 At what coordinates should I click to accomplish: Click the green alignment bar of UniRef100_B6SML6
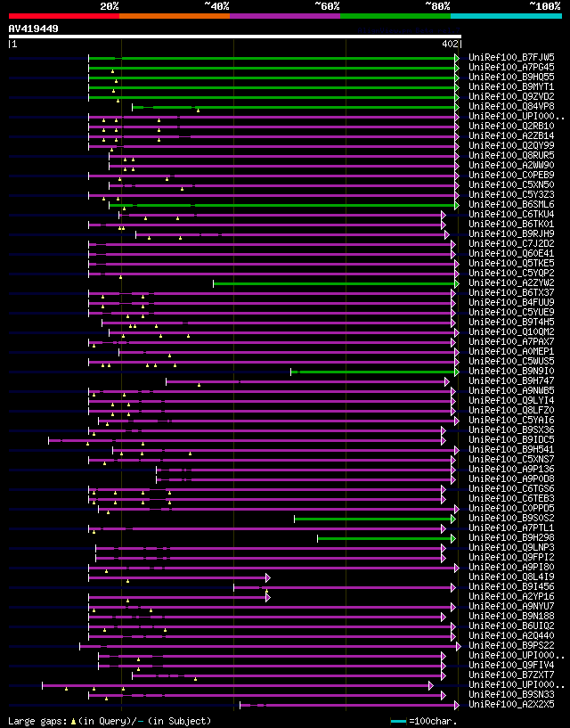283,205
